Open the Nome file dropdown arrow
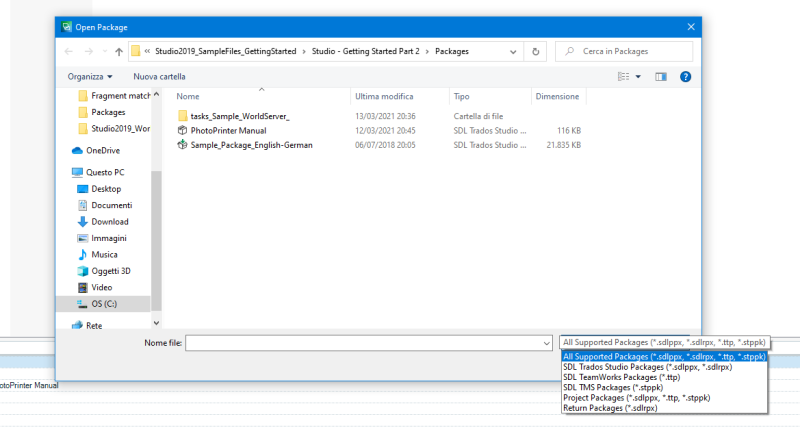This screenshot has height=432, width=800. 546,343
